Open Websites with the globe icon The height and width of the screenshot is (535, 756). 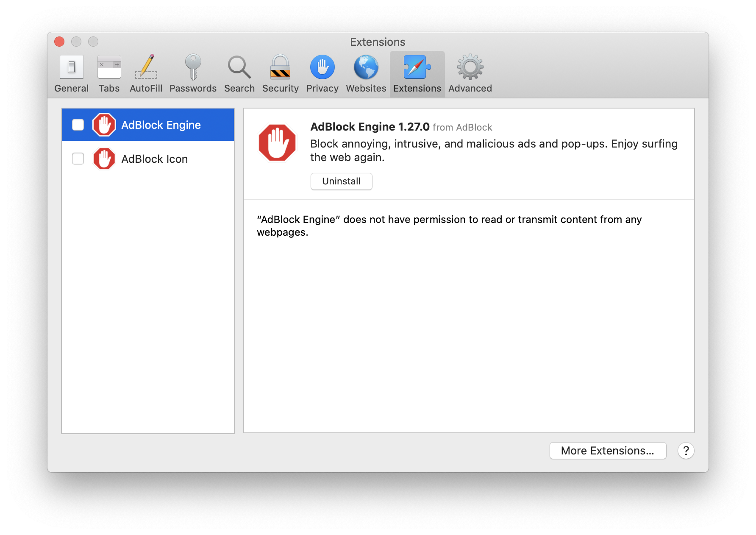366,68
